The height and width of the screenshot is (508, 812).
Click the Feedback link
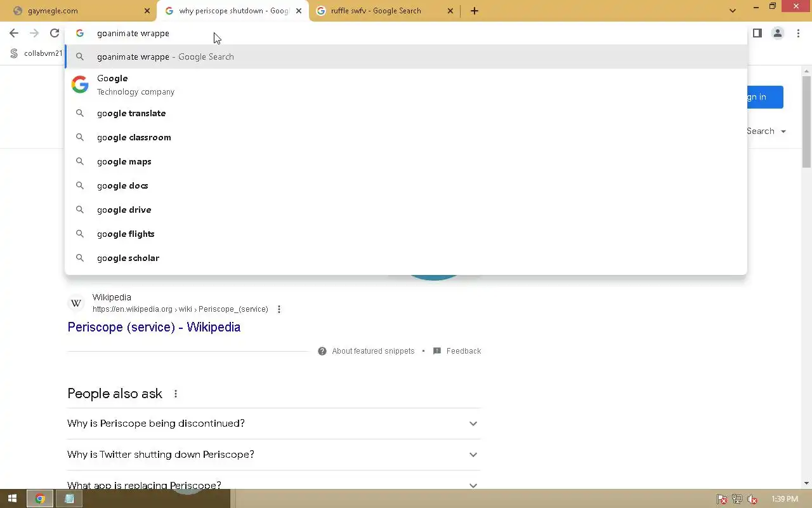(464, 351)
